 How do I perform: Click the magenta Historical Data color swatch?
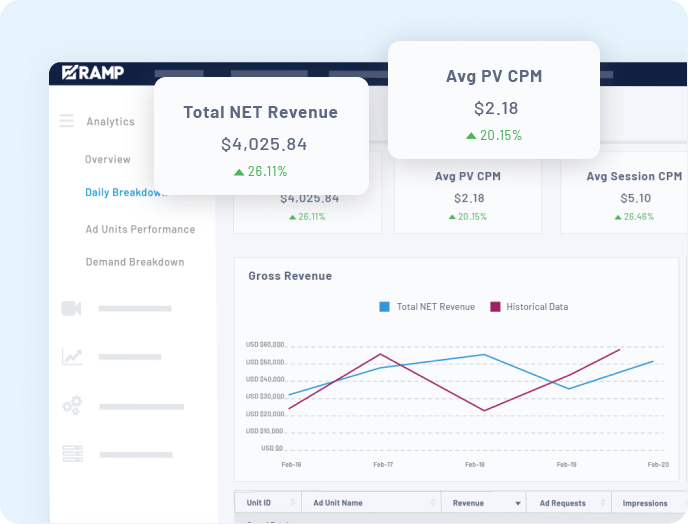click(495, 307)
